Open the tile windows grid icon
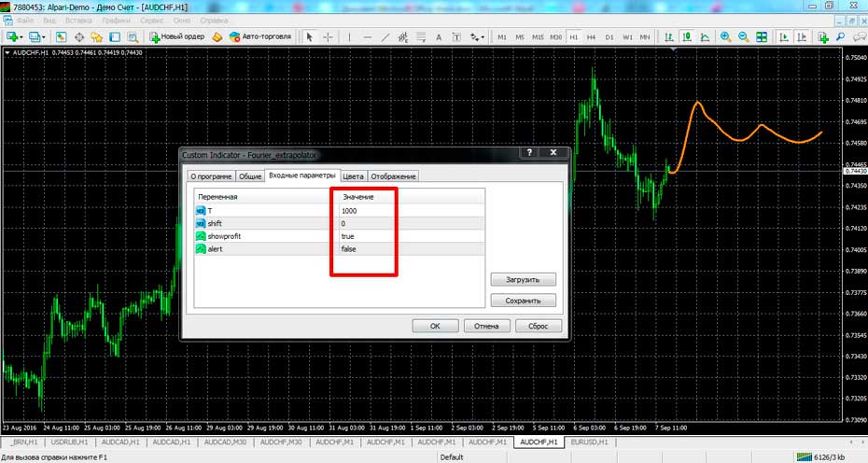Screen dimensions: 868x463 pyautogui.click(x=761, y=36)
